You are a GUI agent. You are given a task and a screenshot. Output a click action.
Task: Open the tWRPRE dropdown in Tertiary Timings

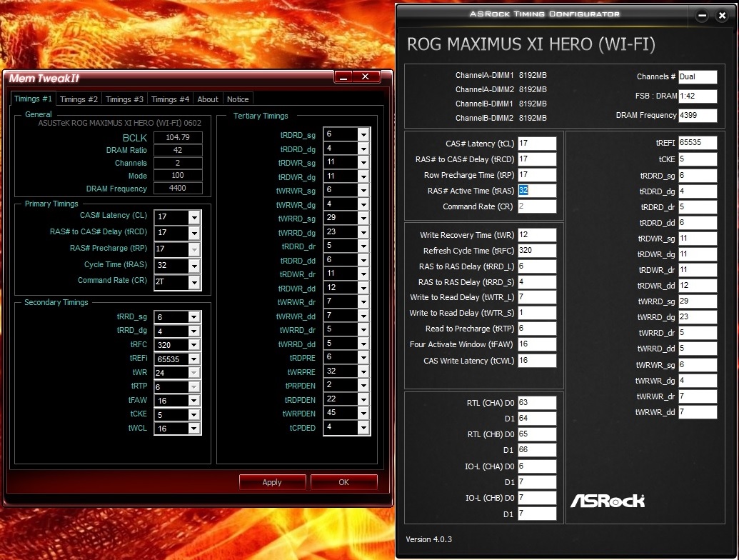pyautogui.click(x=363, y=371)
